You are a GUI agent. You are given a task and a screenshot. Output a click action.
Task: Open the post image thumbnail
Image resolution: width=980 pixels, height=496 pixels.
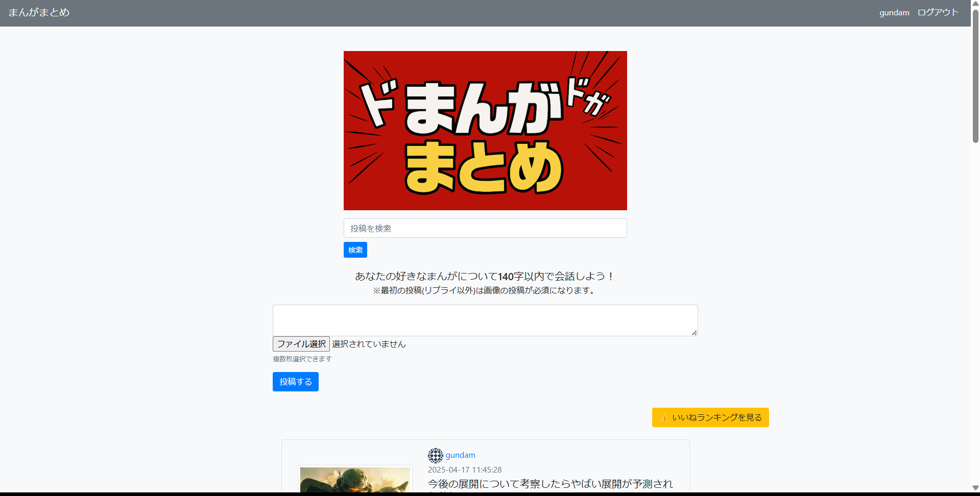tap(355, 480)
